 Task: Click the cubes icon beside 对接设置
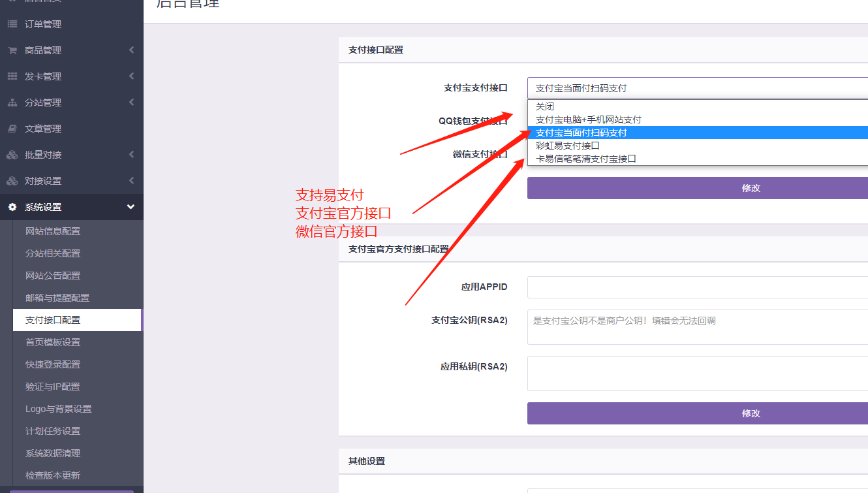(x=12, y=181)
